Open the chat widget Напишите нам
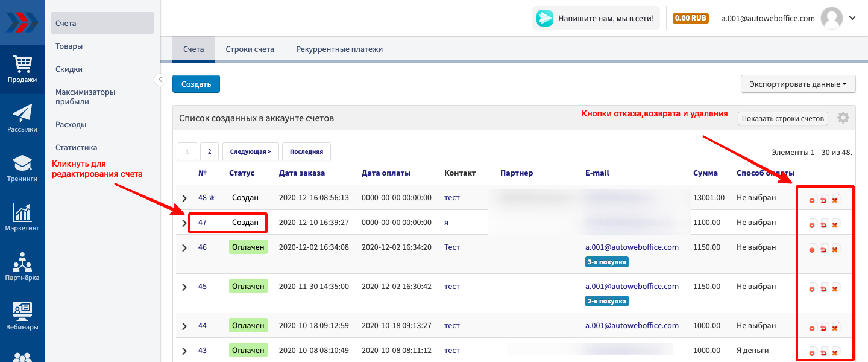868x362 pixels. pyautogui.click(x=596, y=18)
